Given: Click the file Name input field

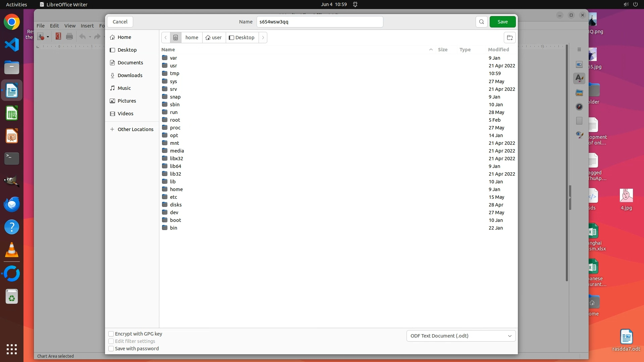Looking at the screenshot, I should [x=319, y=22].
